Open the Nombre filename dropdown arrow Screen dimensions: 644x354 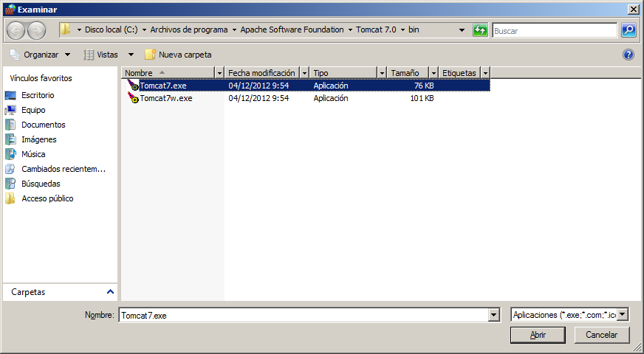[x=494, y=315]
